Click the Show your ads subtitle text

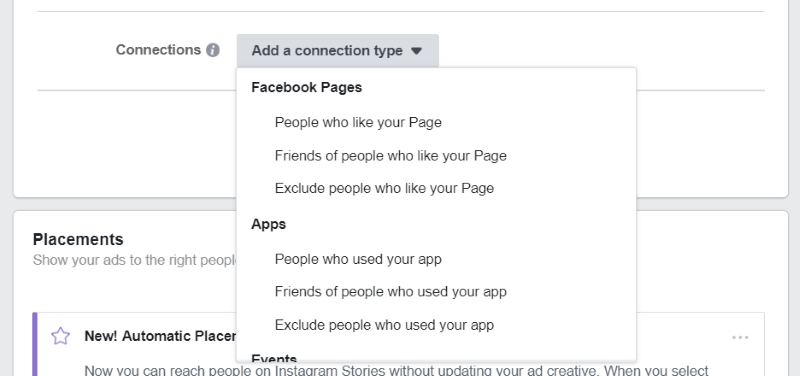point(135,260)
